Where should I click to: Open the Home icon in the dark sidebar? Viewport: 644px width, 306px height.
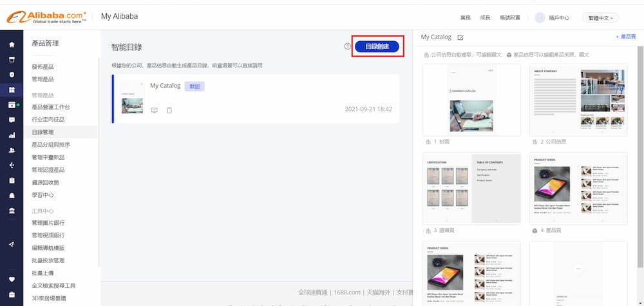pos(12,44)
